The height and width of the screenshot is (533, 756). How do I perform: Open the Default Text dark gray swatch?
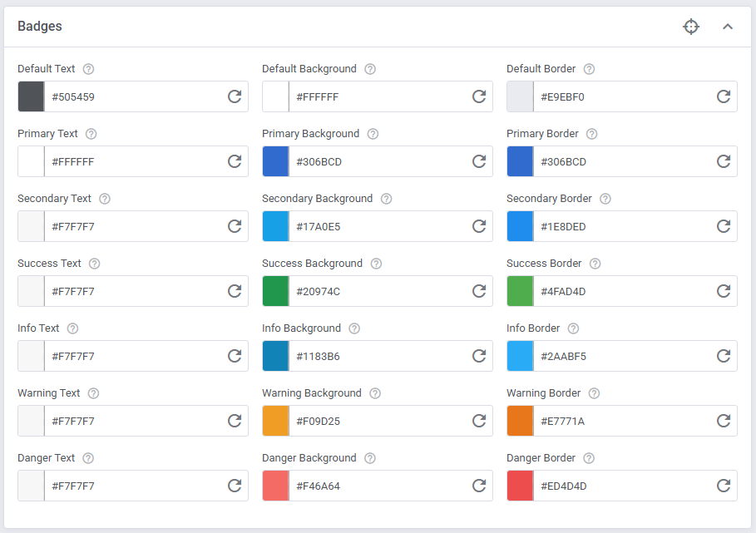(31, 96)
